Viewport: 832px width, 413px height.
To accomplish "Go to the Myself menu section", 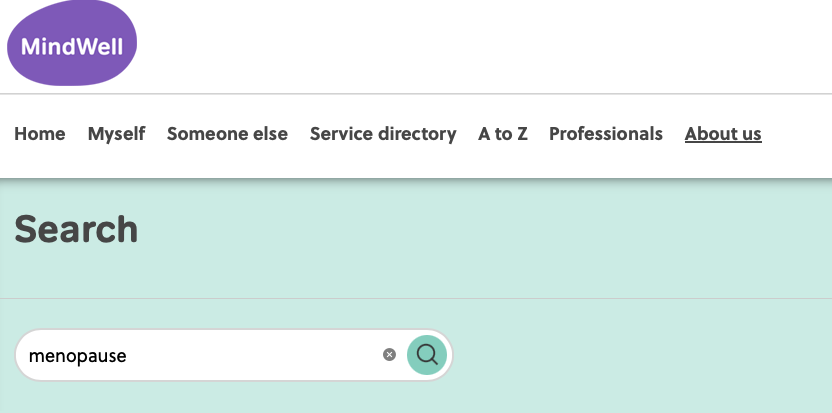I will tap(116, 134).
